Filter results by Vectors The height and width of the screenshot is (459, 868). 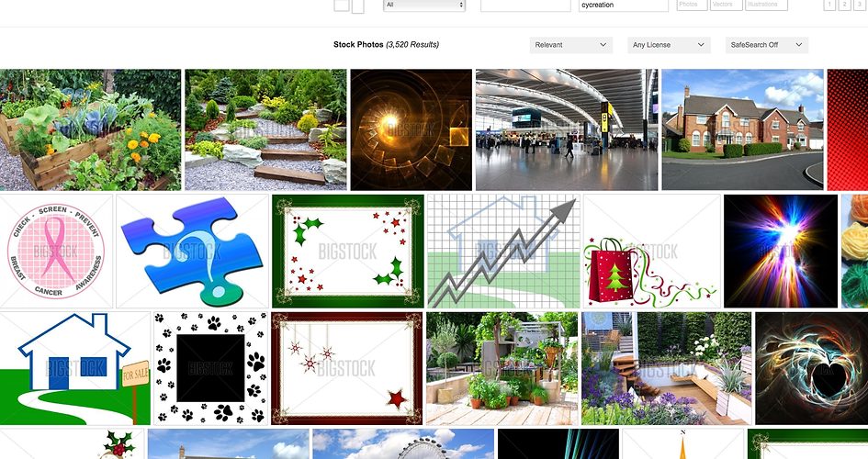[x=727, y=5]
